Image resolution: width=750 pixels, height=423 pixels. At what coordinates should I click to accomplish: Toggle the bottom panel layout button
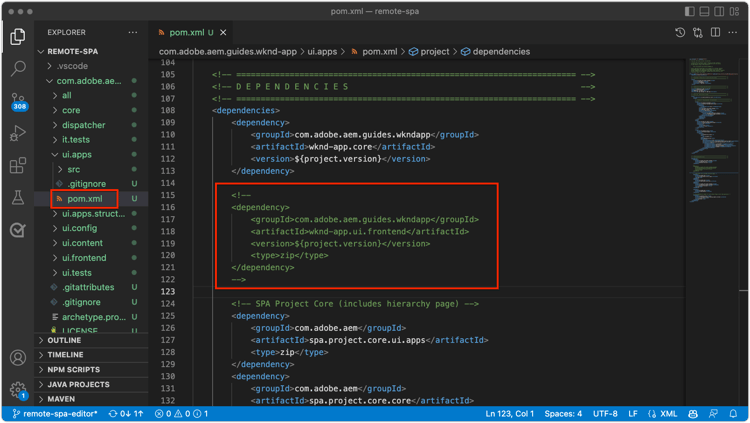705,12
